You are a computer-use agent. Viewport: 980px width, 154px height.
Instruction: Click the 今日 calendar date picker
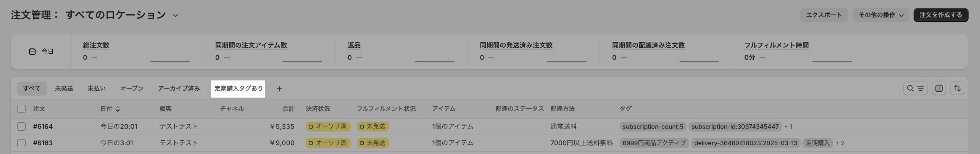tap(41, 51)
